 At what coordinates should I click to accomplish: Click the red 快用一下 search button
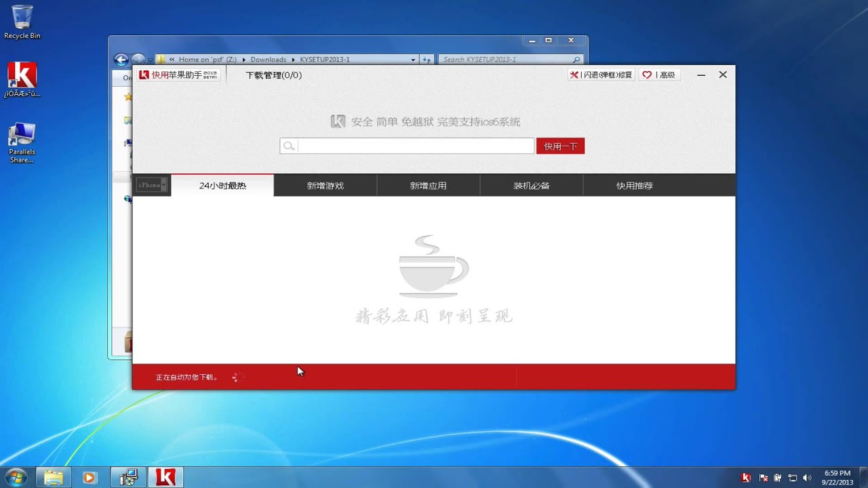pos(560,146)
